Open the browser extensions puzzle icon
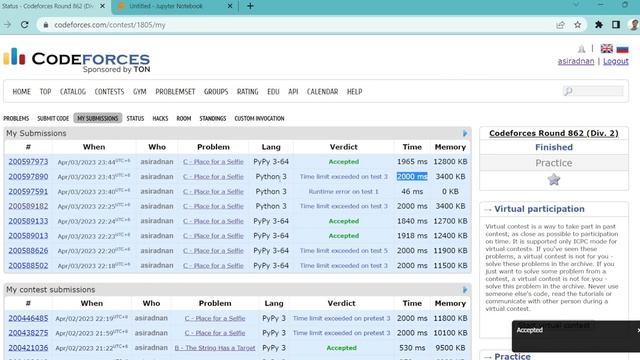640x360 pixels. pyautogui.click(x=598, y=25)
